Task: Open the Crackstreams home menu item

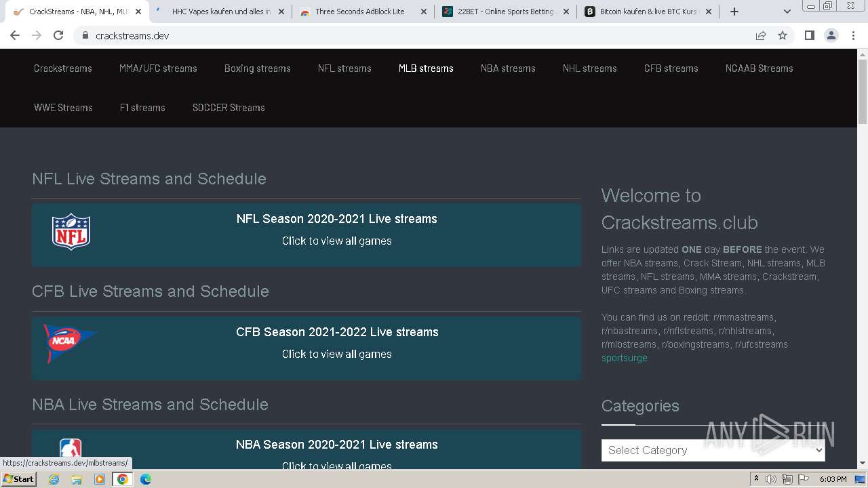Action: (x=63, y=68)
